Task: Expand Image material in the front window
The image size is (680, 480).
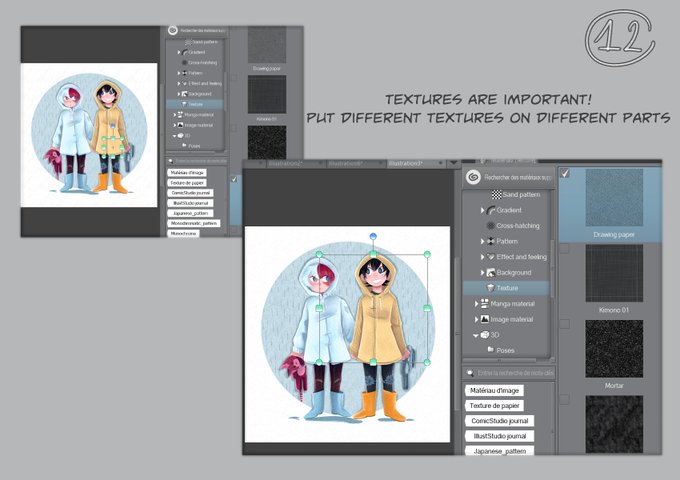Action: coord(476,320)
